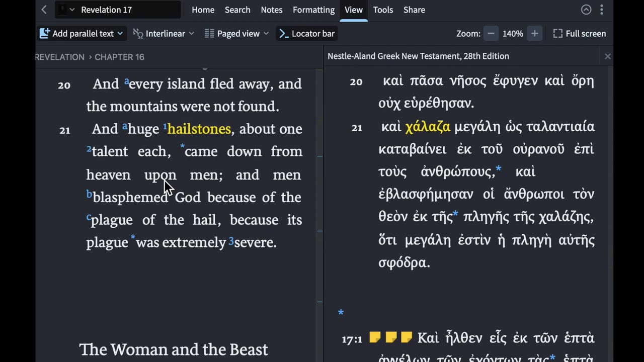Open the Search menu
Viewport: 644px width, 362px height.
point(237,10)
